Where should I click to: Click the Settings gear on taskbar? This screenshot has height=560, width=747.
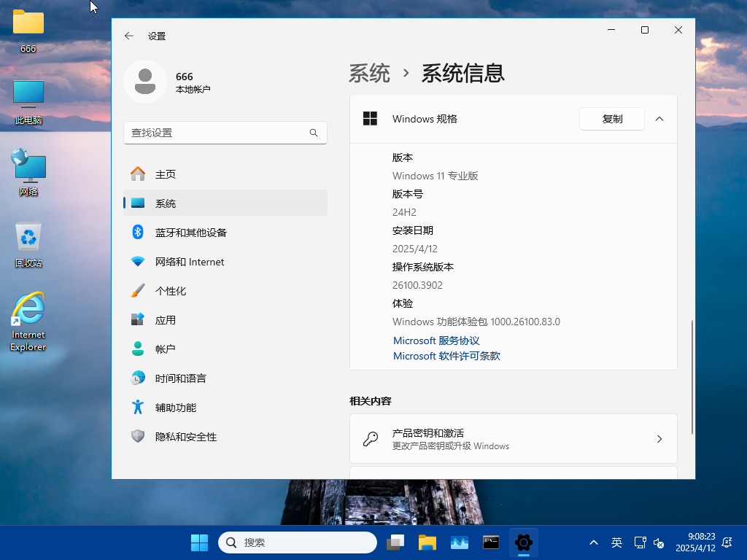523,542
